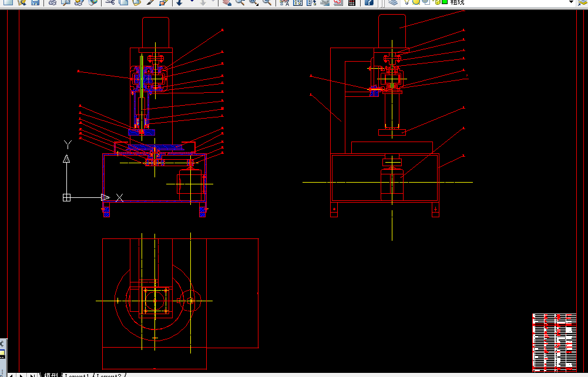Screen dimensions: 588x377
Task: Click the Layer Previous icon at far right
Action: pyautogui.click(x=583, y=2)
